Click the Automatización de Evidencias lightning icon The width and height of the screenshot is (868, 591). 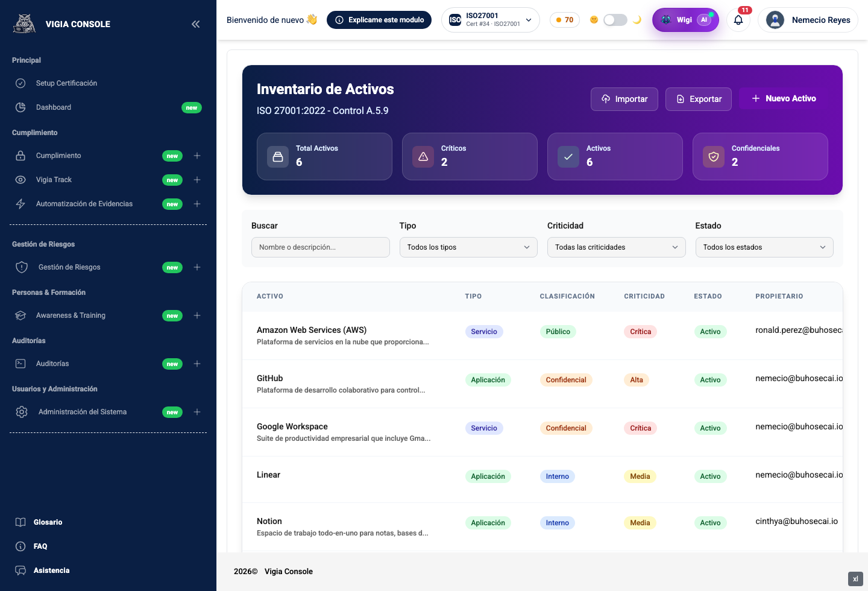[x=20, y=204]
